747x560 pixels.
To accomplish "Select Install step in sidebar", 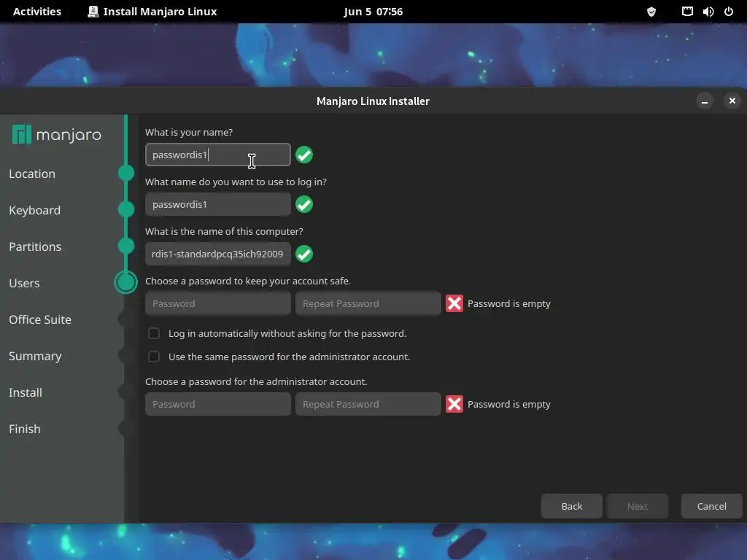I will point(26,392).
